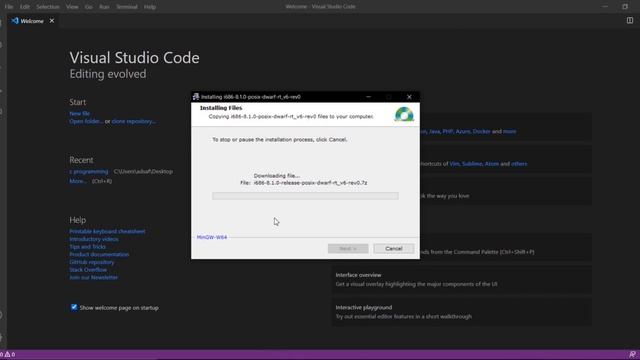Screen dimensions: 640x360
Task: Click More... under Recent
Action: click(78, 181)
